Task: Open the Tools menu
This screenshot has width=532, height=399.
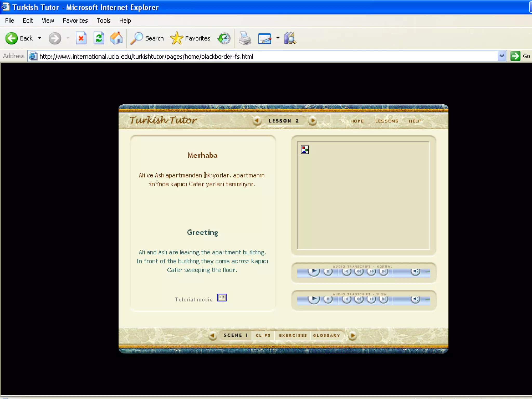Action: (x=103, y=21)
